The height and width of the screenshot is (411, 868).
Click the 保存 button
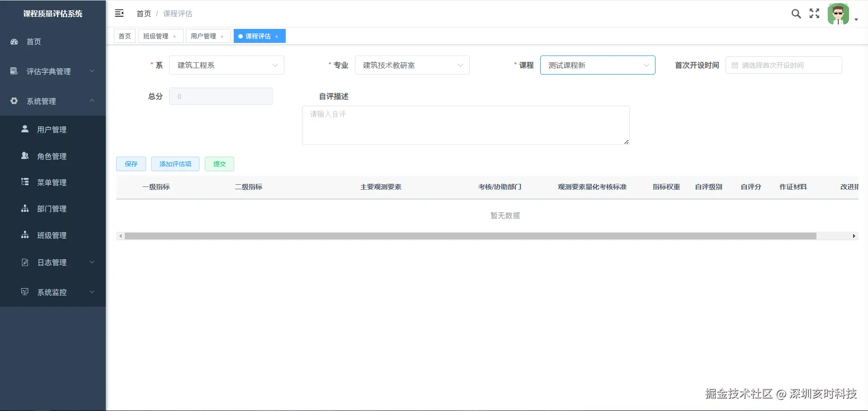click(x=131, y=164)
